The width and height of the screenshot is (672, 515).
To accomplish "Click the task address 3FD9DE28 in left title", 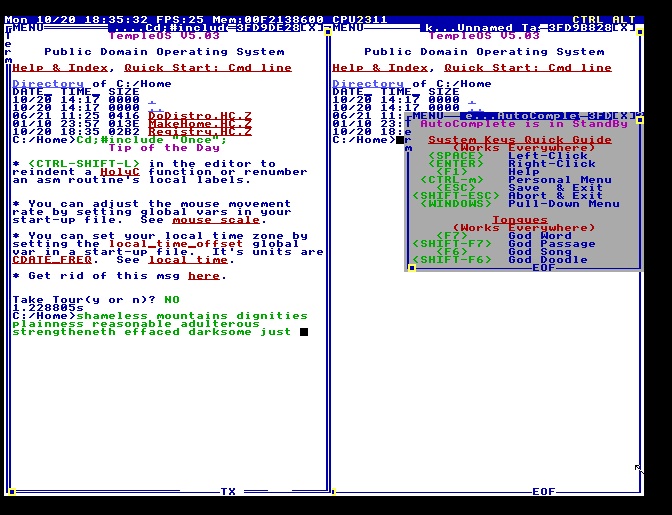I will point(268,28).
